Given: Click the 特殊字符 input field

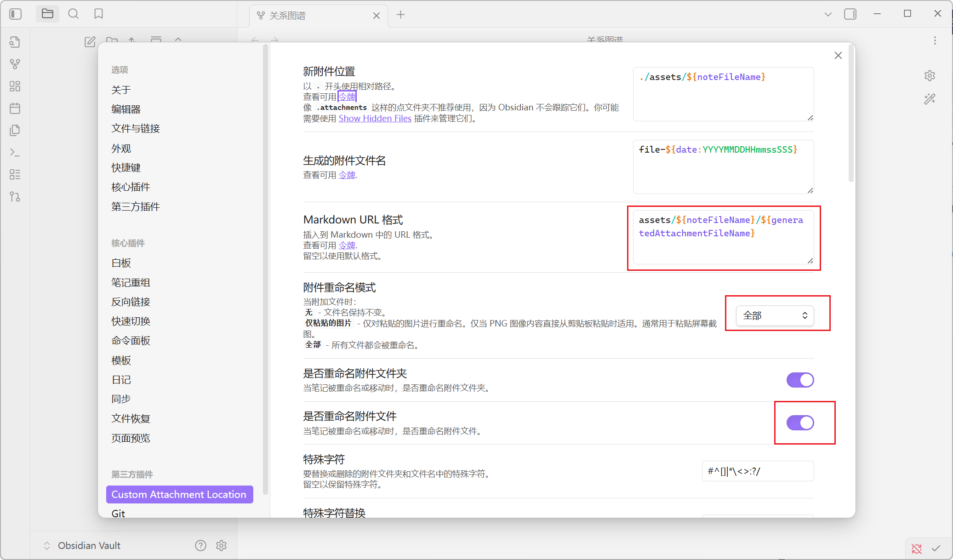Looking at the screenshot, I should coord(758,471).
